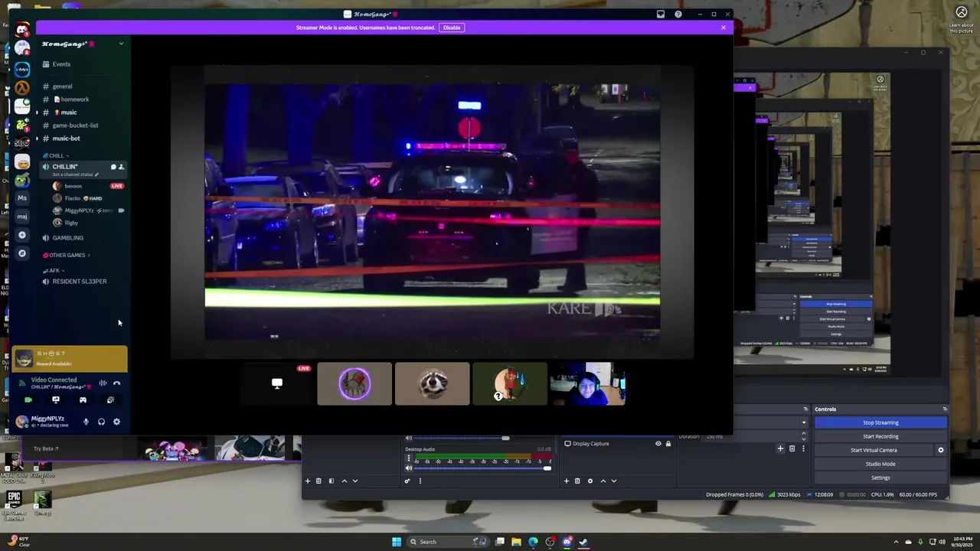Select user benson in voice channel

point(73,186)
